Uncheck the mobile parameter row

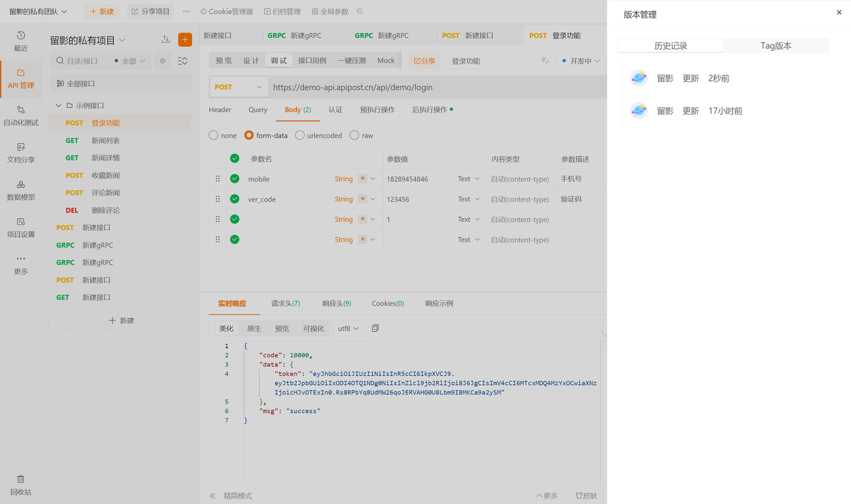coord(235,179)
